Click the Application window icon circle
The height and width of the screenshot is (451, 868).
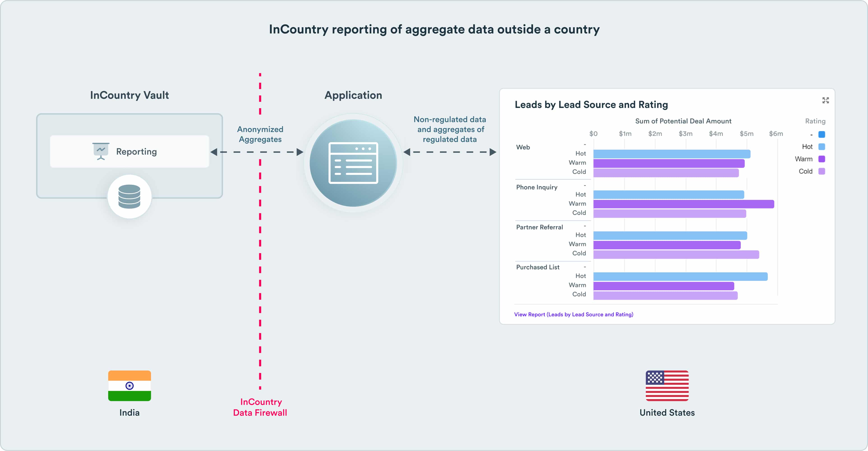point(353,163)
